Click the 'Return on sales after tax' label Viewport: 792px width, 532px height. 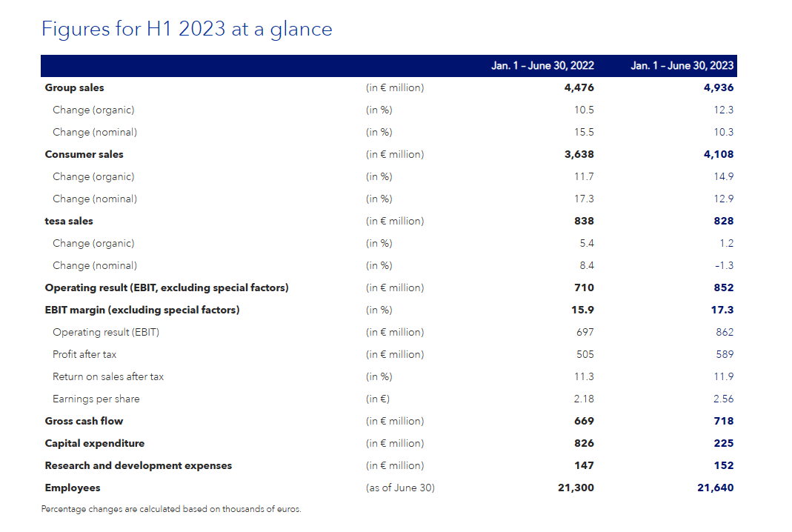(108, 376)
